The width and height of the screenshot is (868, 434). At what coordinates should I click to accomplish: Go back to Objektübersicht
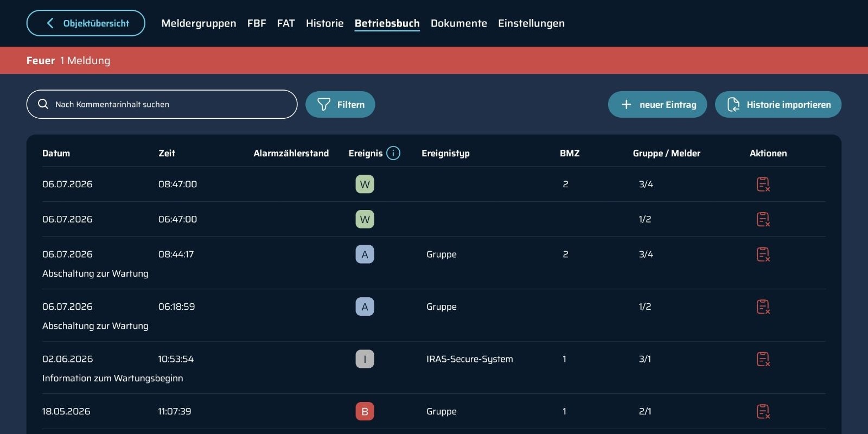pos(86,23)
